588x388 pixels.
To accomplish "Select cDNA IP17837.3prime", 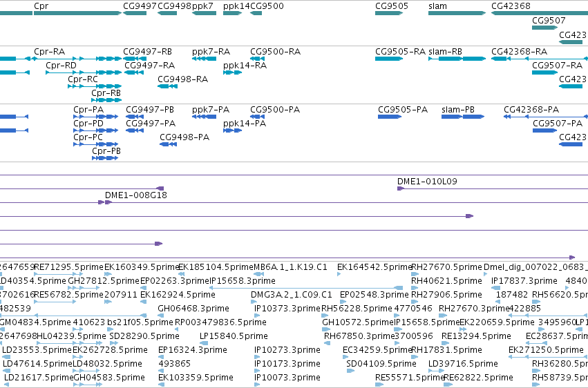I will [x=495, y=288].
